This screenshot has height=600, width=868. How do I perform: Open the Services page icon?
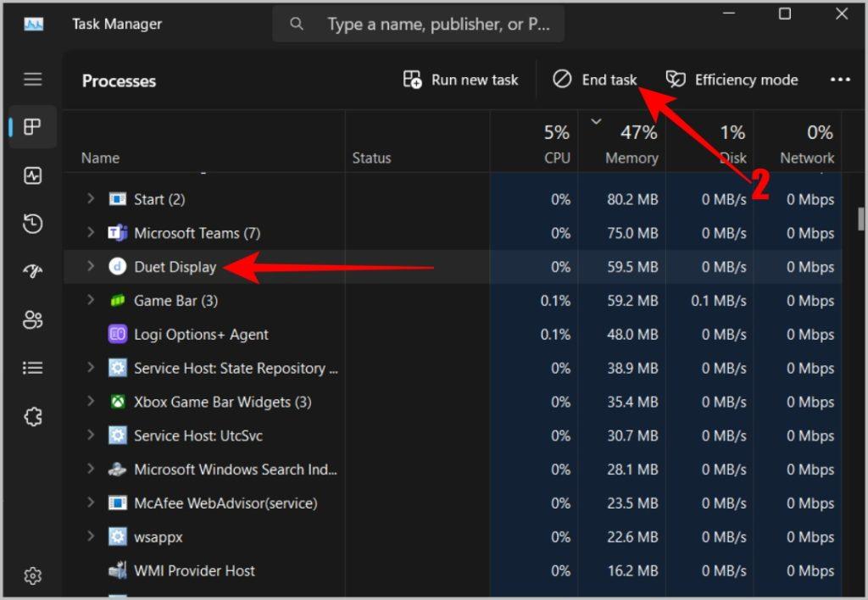(x=33, y=416)
